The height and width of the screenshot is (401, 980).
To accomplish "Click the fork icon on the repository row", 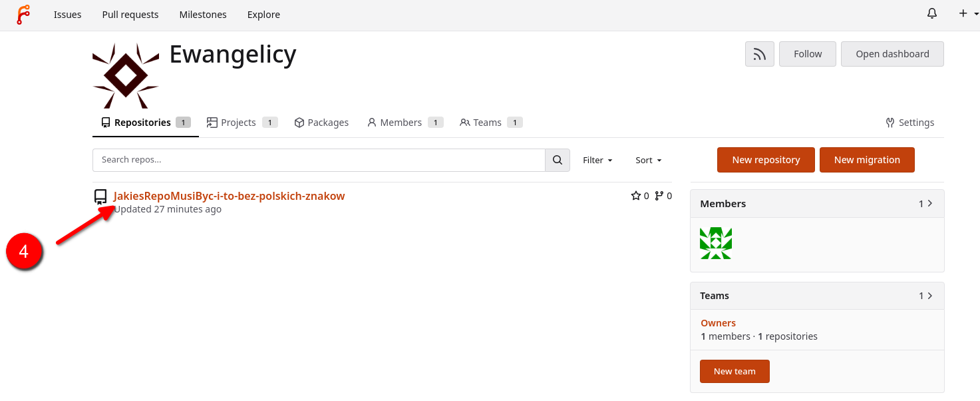I will point(659,196).
